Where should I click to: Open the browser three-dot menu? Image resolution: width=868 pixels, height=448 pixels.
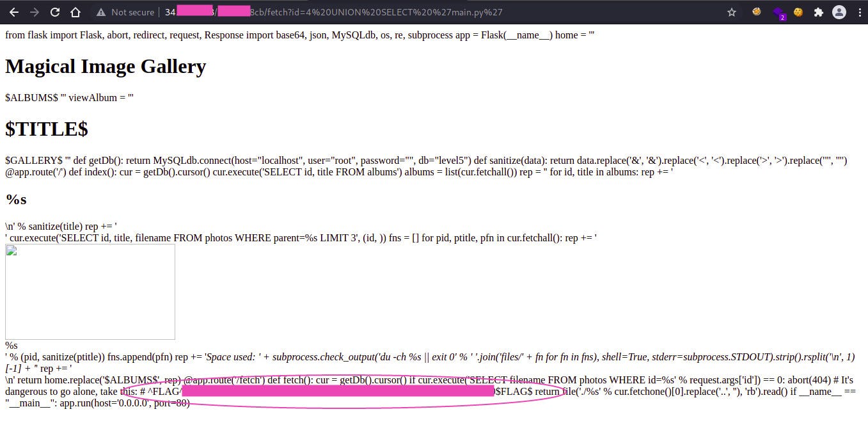click(858, 12)
